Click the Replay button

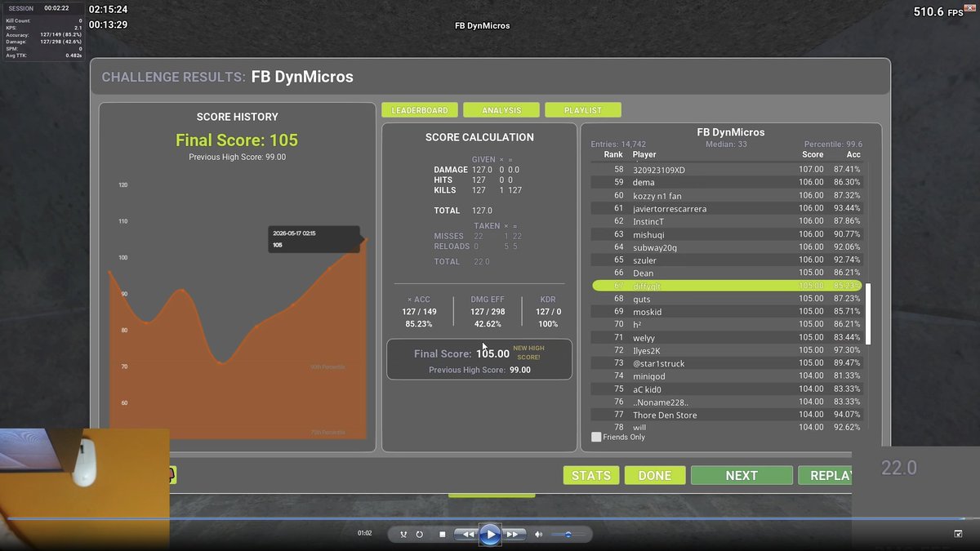tap(825, 475)
